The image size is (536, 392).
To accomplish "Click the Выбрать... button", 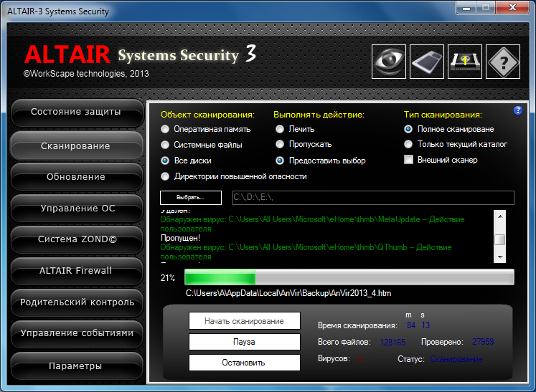I will click(191, 198).
